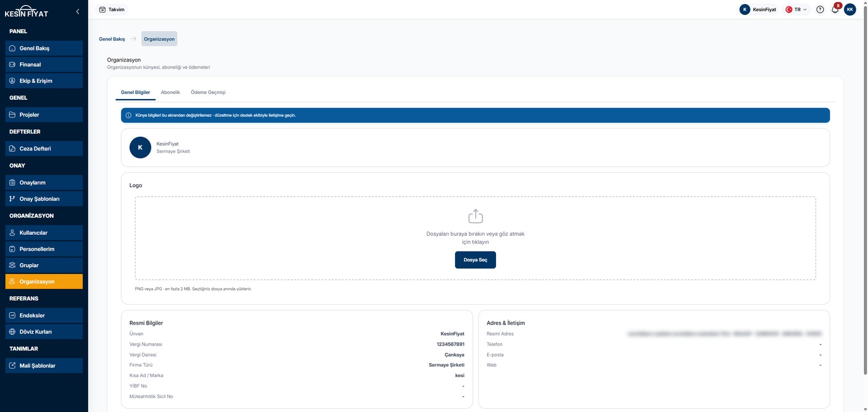Open the TR language dropdown
The width and height of the screenshot is (868, 412).
pos(796,9)
